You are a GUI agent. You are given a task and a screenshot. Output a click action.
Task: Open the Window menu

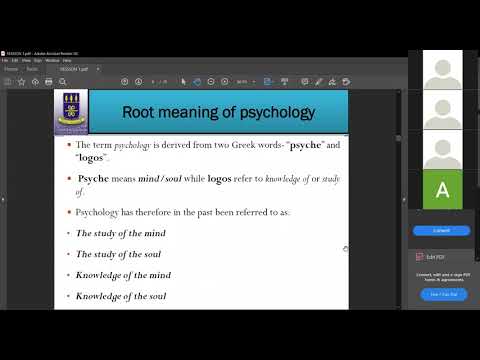click(52, 61)
